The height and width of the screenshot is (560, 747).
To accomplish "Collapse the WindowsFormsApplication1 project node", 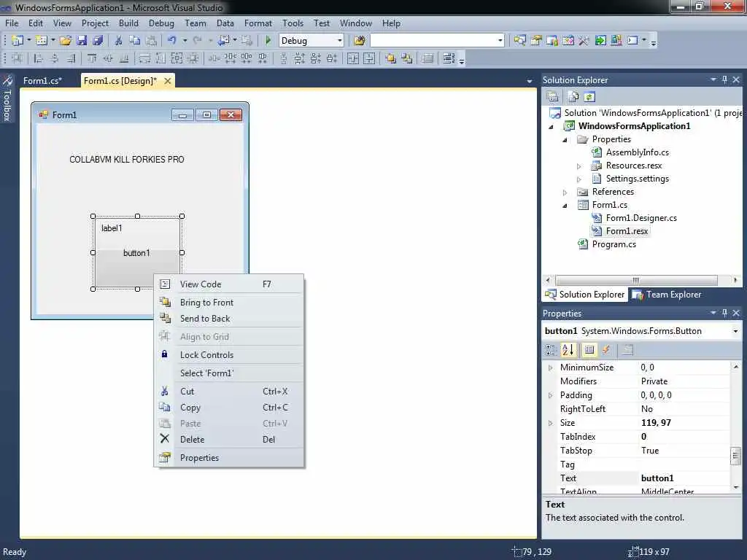I will tap(551, 126).
